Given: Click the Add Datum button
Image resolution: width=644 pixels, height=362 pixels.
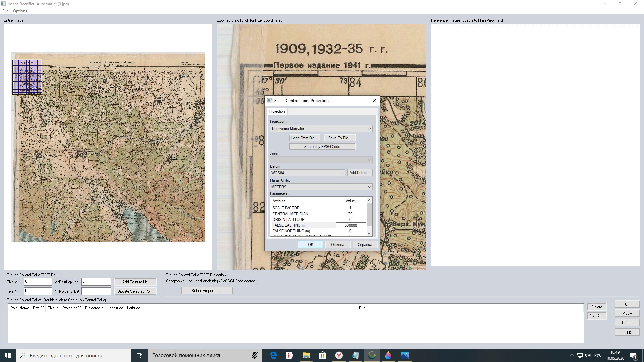Looking at the screenshot, I should (360, 173).
